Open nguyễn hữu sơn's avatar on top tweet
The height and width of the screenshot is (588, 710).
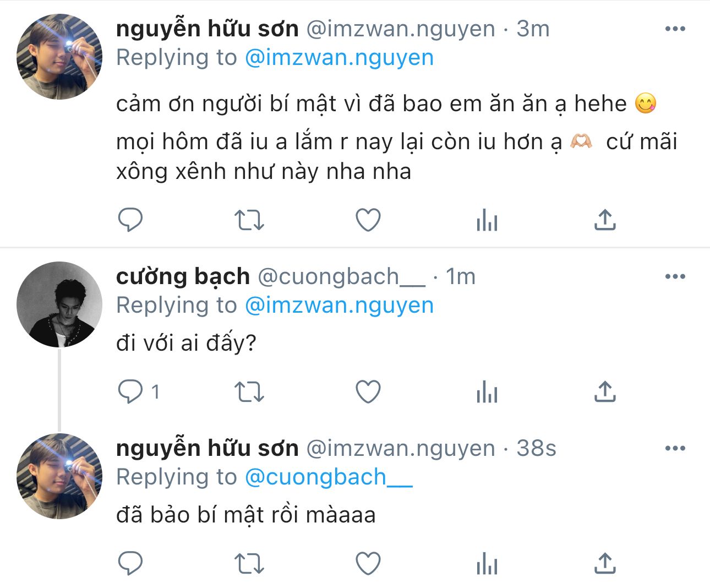pyautogui.click(x=59, y=57)
